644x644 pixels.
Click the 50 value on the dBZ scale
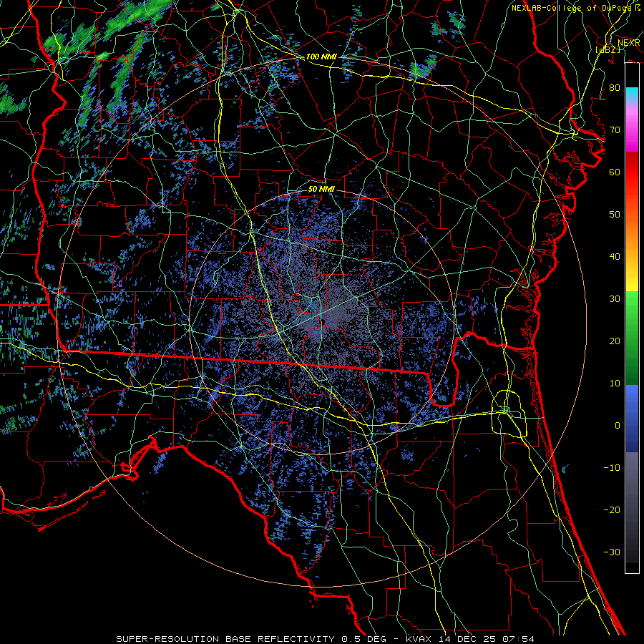(x=615, y=215)
